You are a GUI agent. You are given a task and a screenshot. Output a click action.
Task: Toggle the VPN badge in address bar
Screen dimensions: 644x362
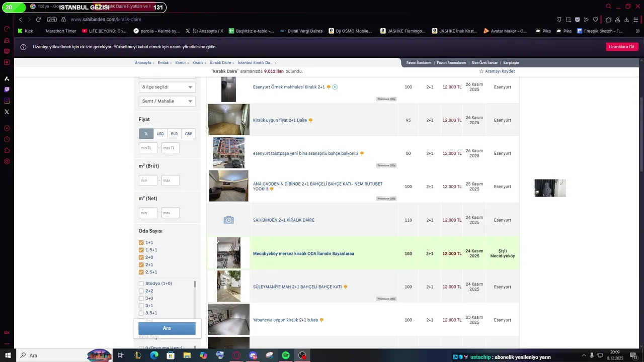(x=52, y=20)
